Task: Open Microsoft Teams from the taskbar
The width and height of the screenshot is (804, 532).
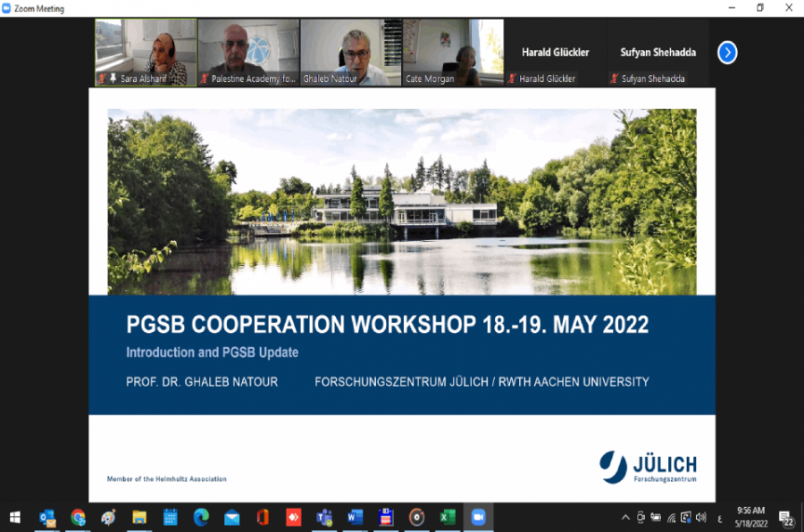Action: click(x=324, y=518)
